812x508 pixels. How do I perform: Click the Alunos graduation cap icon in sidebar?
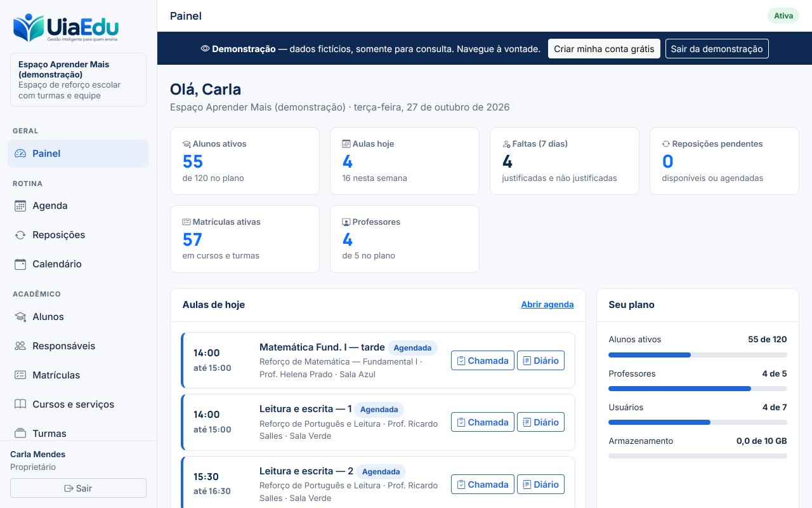(20, 317)
